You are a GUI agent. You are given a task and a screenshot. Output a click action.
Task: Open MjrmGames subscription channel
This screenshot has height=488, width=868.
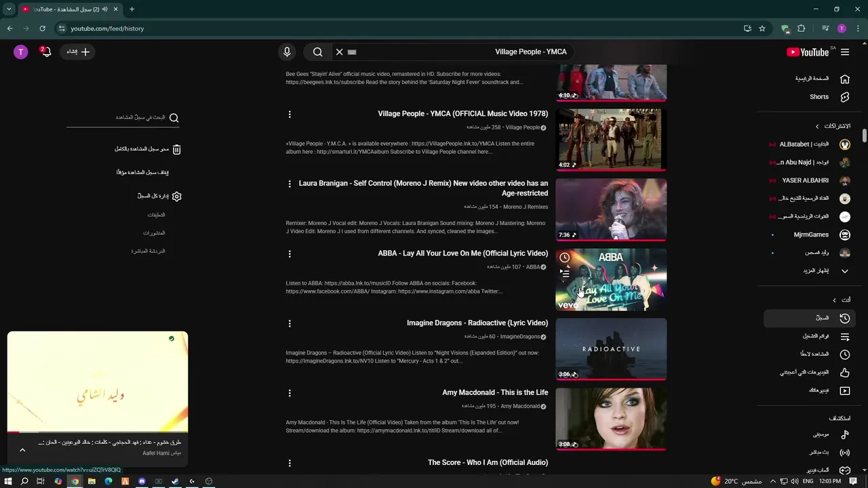(811, 235)
